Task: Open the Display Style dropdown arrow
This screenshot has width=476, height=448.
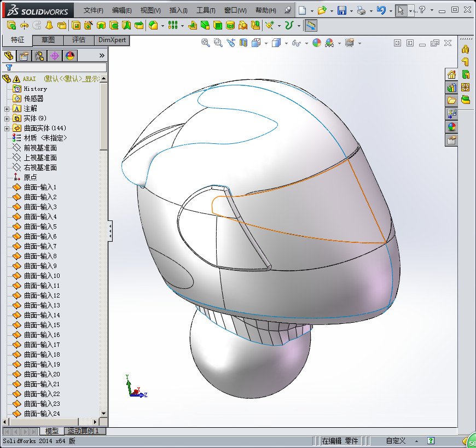Action: click(286, 43)
